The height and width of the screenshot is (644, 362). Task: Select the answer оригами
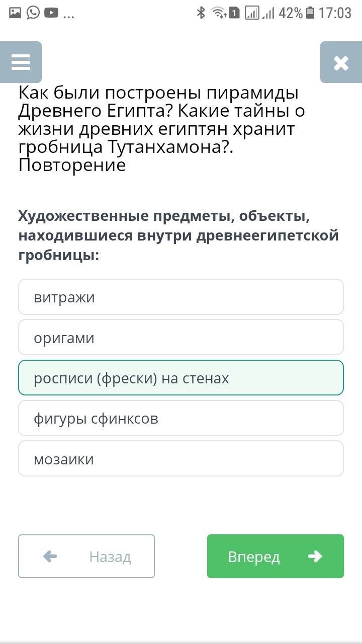(x=181, y=338)
